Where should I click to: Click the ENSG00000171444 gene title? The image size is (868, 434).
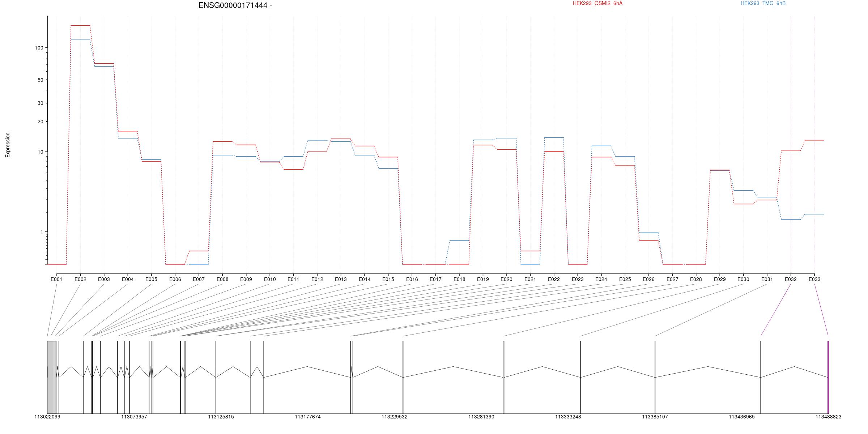pyautogui.click(x=235, y=5)
